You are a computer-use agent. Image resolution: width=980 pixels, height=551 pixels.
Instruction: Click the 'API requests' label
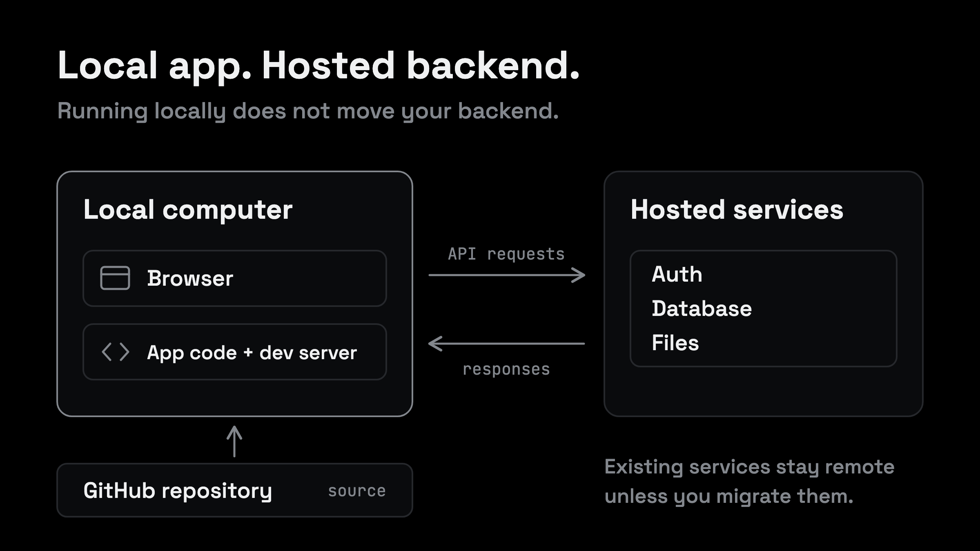coord(506,254)
